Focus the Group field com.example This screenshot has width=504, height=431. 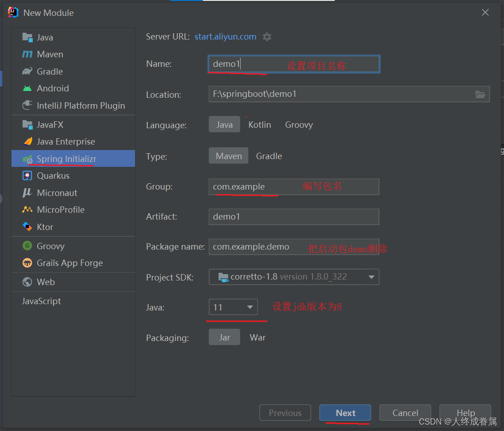pyautogui.click(x=294, y=186)
